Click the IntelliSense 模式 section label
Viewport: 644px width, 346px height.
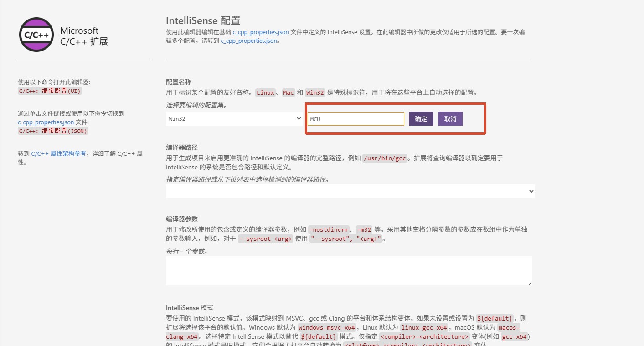190,308
